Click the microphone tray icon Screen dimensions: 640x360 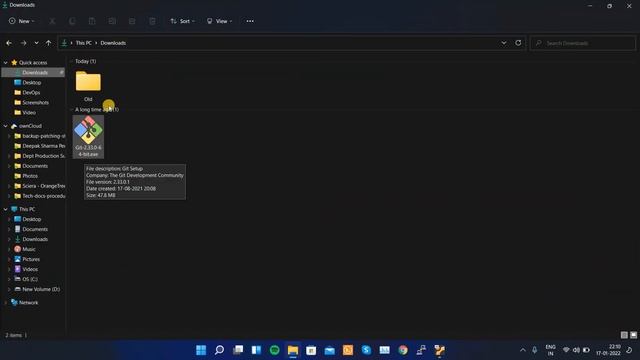pyautogui.click(x=535, y=350)
